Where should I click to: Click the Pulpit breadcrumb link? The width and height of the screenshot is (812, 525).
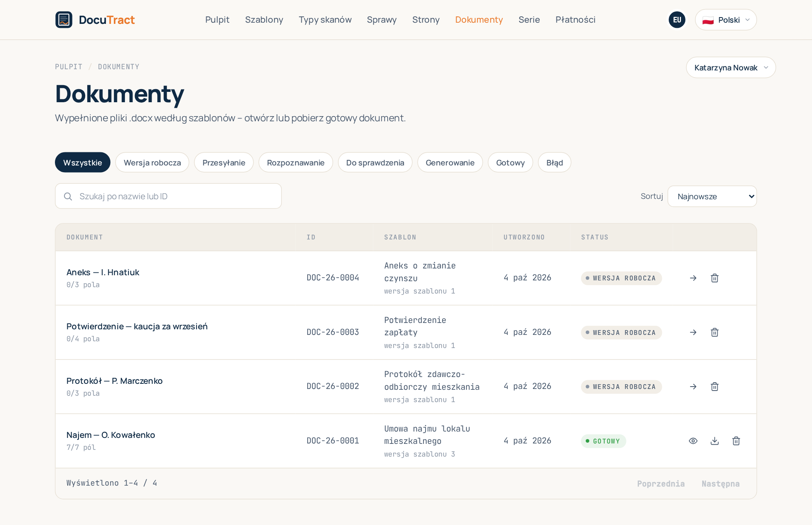(x=68, y=67)
